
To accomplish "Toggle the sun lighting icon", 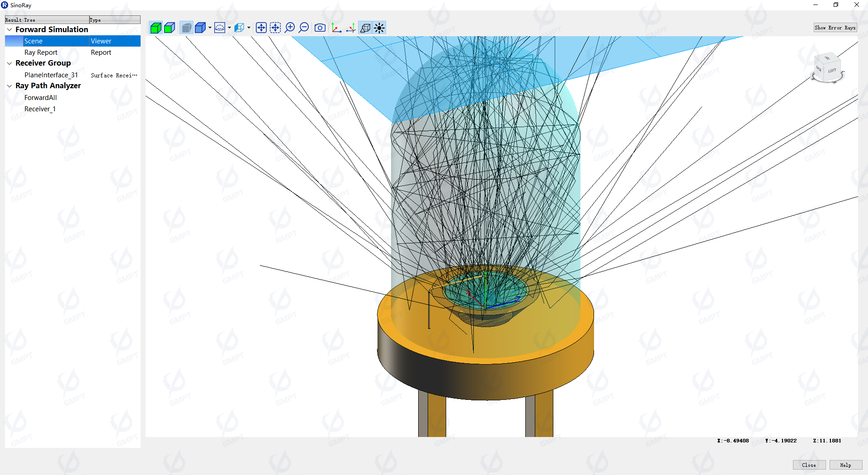I will 379,28.
